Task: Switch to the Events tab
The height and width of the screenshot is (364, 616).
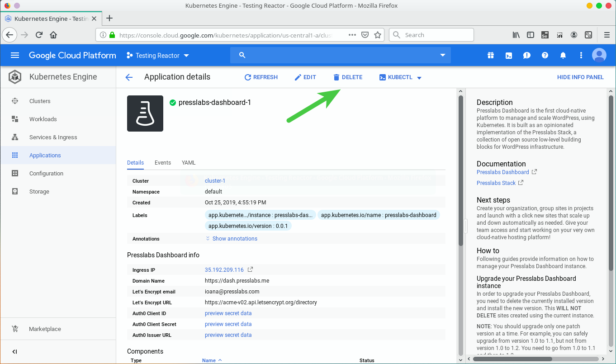Action: (x=163, y=163)
